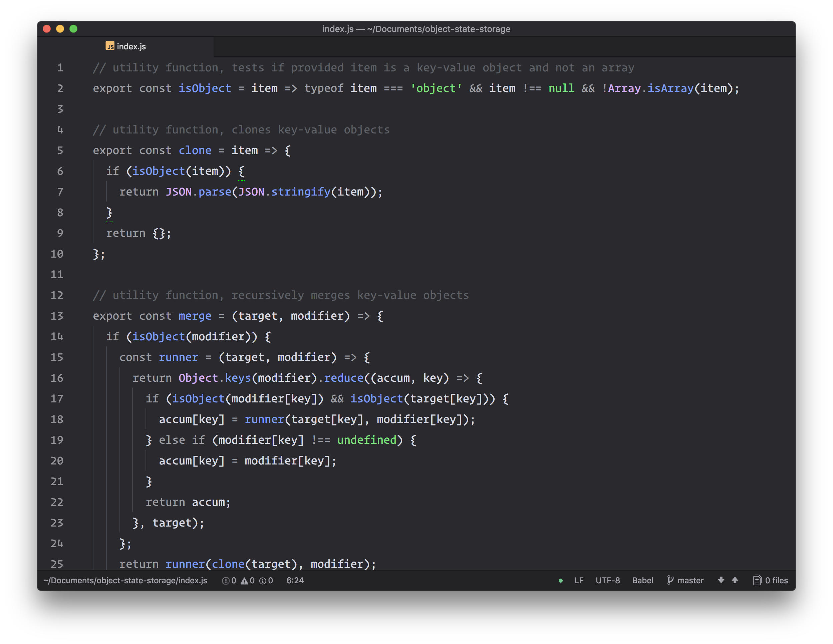Click the green status dot indicator
Viewport: 833px width, 644px height.
[560, 581]
